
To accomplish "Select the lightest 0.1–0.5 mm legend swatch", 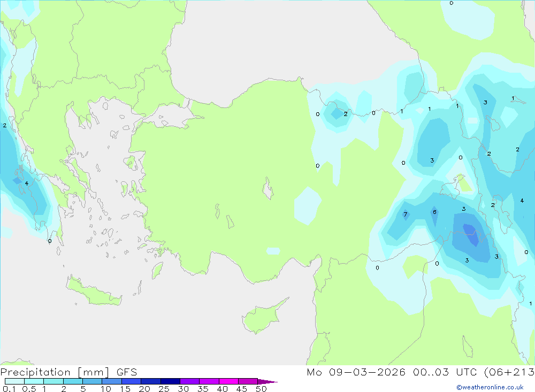I will point(14,381).
